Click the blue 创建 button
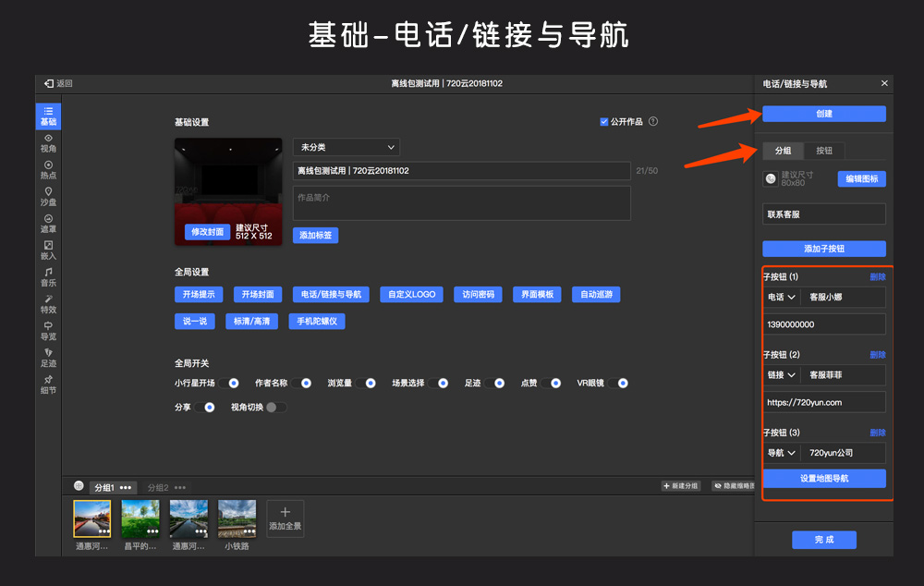Image resolution: width=924 pixels, height=586 pixels. 823,114
